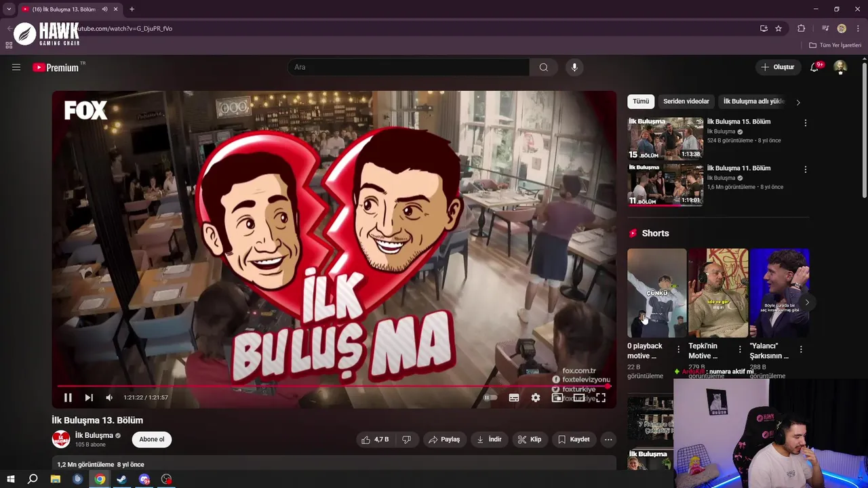Open options for '0 playback motive' short
Screen dimensions: 868x488
[678, 349]
